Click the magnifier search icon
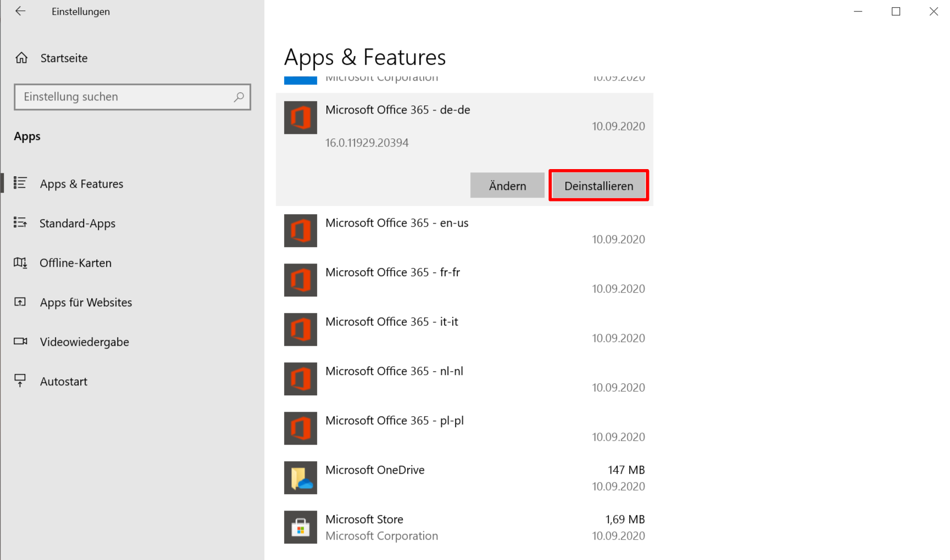 (x=239, y=97)
